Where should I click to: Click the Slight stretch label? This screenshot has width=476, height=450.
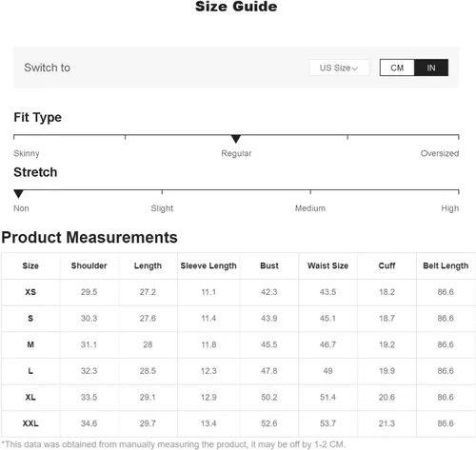[x=162, y=208]
